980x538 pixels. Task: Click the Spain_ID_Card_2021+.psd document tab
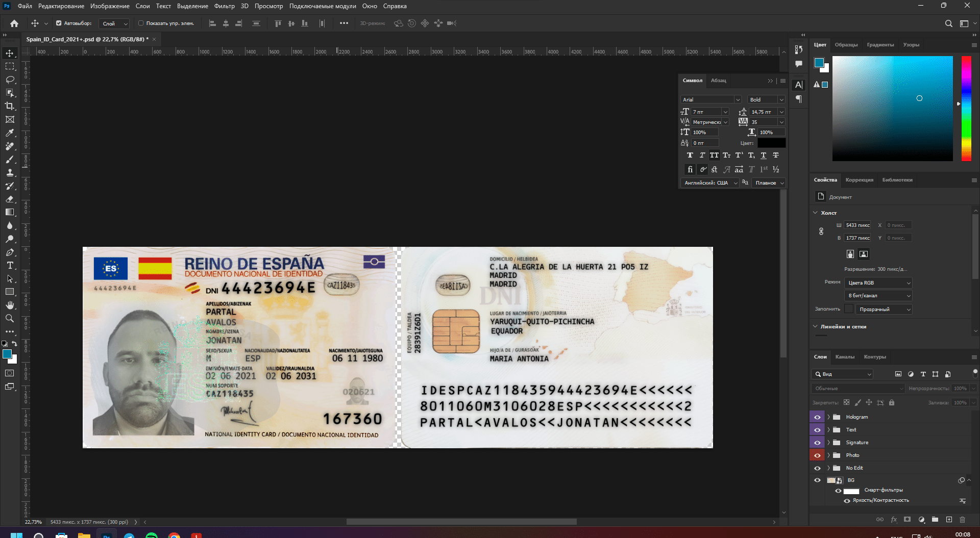click(87, 39)
